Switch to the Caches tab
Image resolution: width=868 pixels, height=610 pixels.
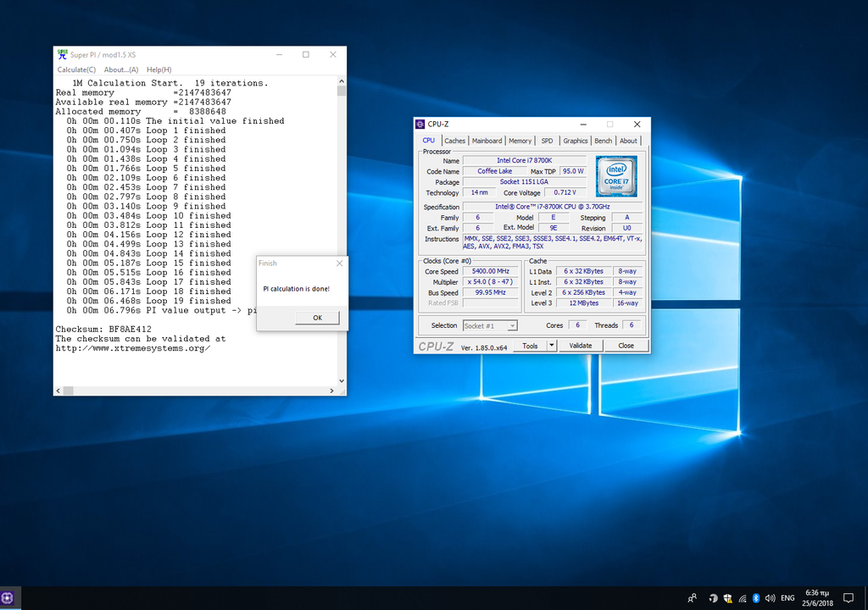454,141
